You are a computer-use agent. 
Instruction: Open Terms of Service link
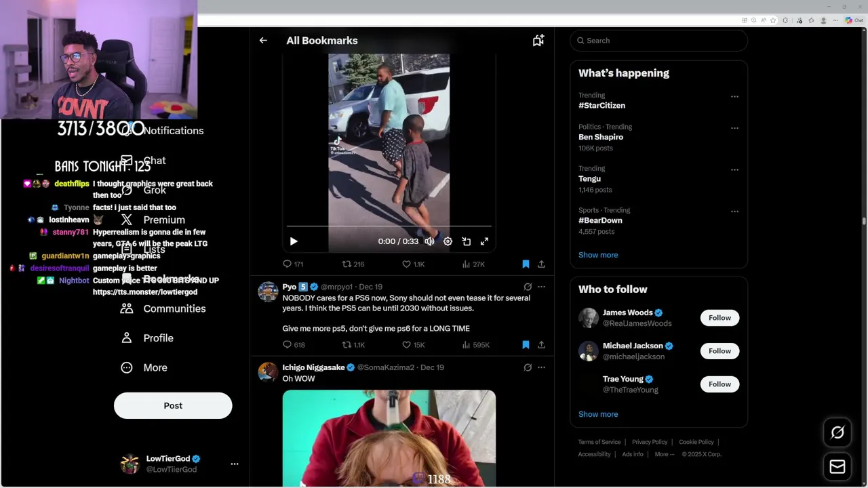click(599, 442)
